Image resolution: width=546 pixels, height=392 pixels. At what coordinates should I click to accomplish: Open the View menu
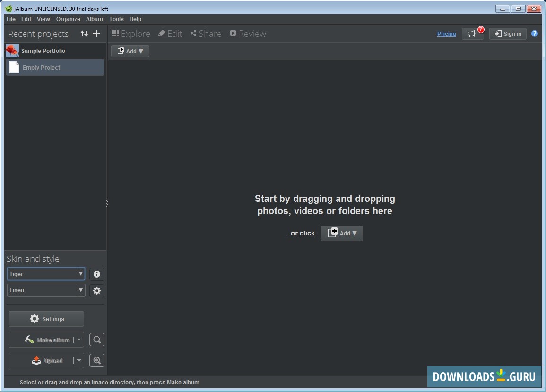coord(43,19)
